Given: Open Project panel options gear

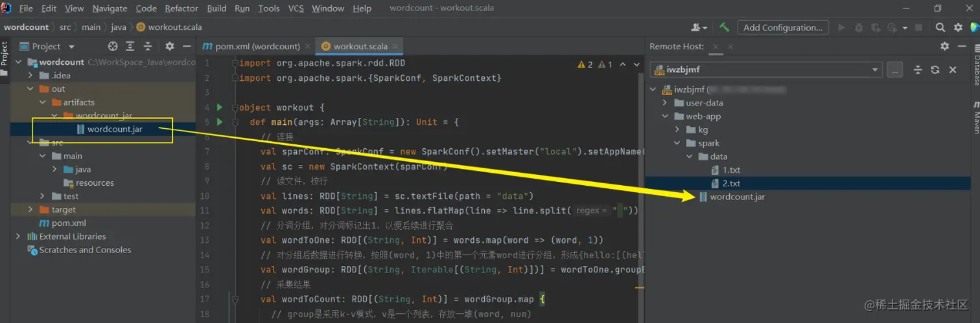Looking at the screenshot, I should (x=170, y=46).
